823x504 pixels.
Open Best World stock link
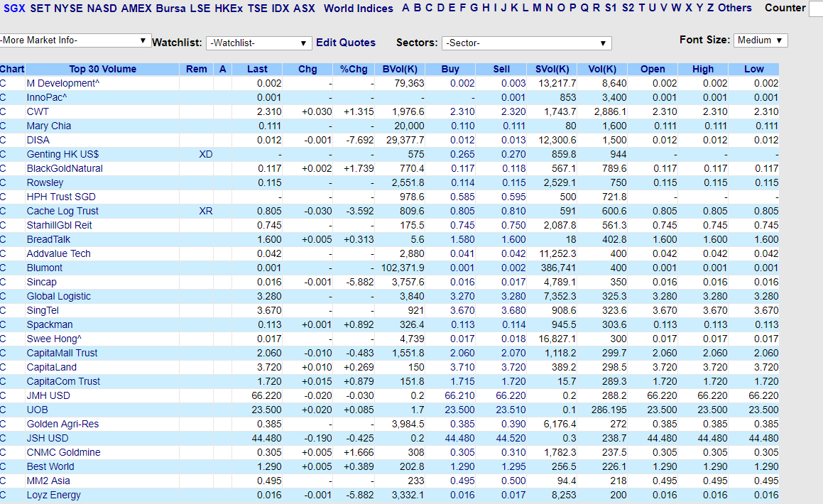(x=50, y=466)
